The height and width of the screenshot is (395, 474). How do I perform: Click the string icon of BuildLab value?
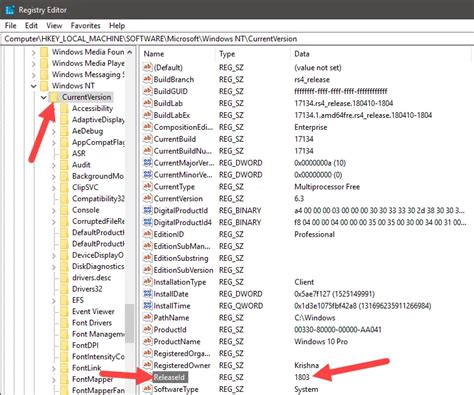[147, 103]
